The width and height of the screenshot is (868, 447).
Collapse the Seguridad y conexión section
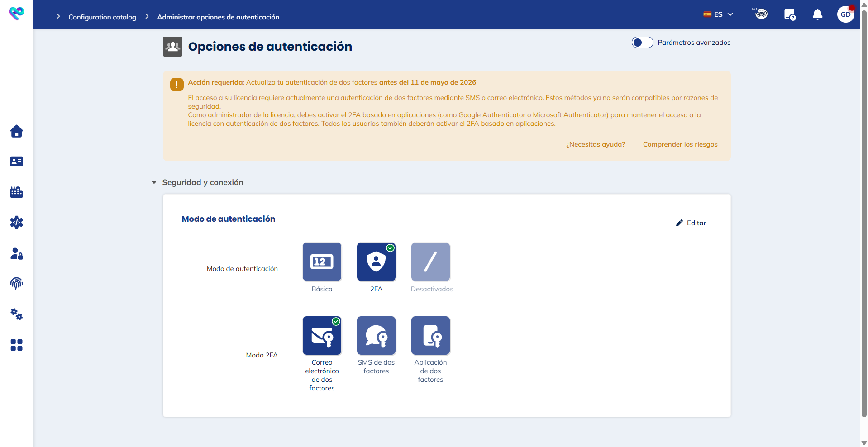pos(154,183)
